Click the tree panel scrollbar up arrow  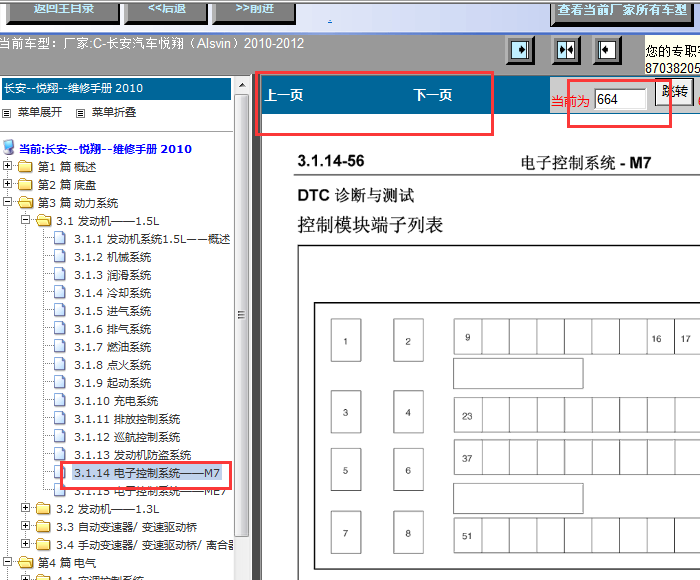242,85
